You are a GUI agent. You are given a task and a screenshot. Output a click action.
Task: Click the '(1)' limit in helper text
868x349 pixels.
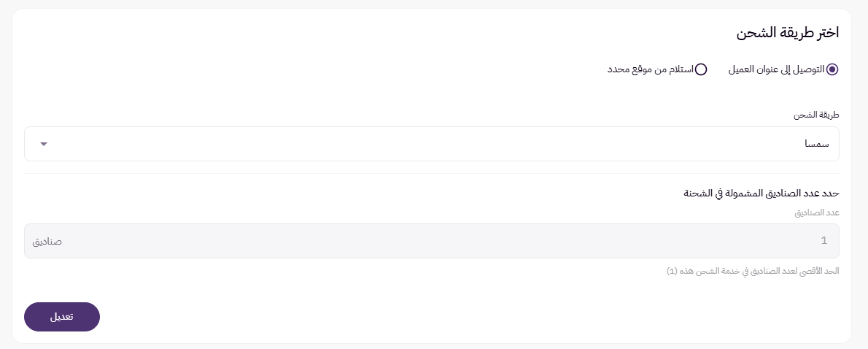[672, 271]
